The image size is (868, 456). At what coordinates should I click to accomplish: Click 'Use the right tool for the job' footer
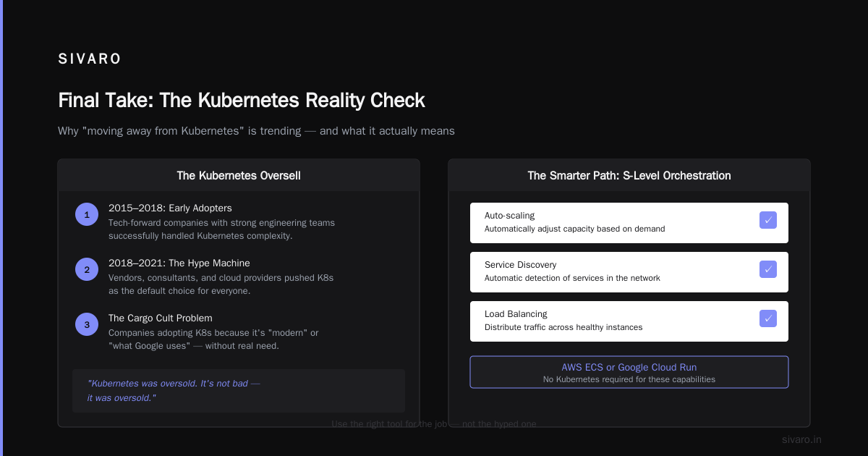[434, 423]
